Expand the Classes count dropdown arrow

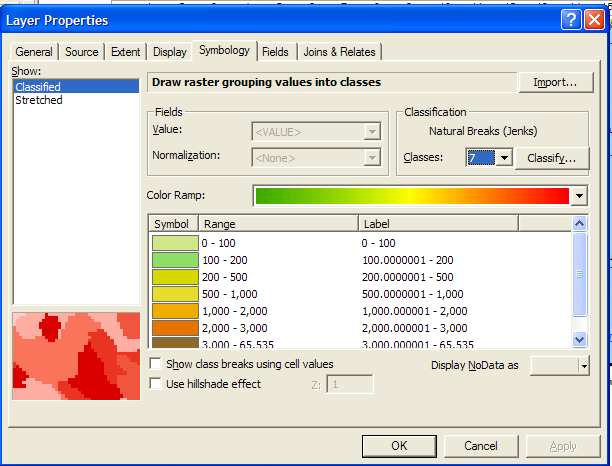click(504, 158)
